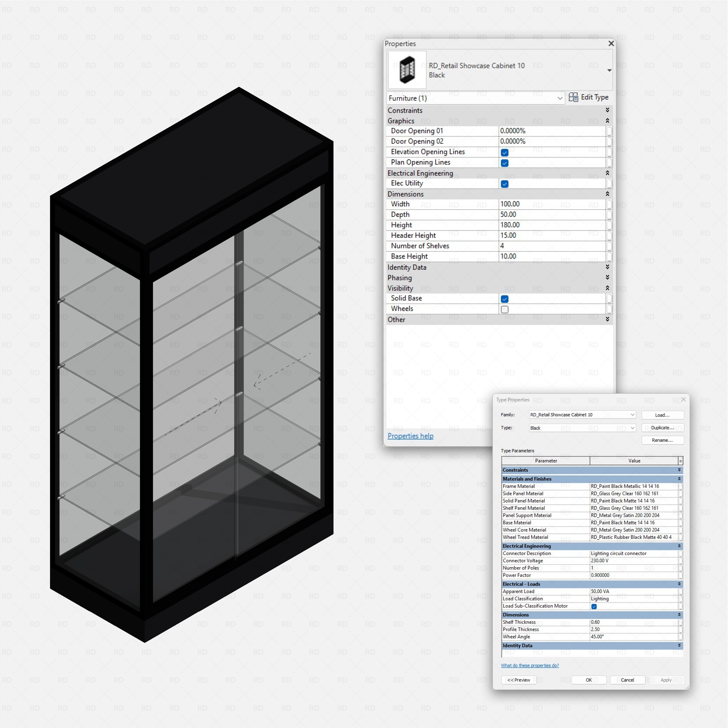The width and height of the screenshot is (728, 728).
Task: Click the Door Opening 01 value field
Action: click(x=552, y=131)
